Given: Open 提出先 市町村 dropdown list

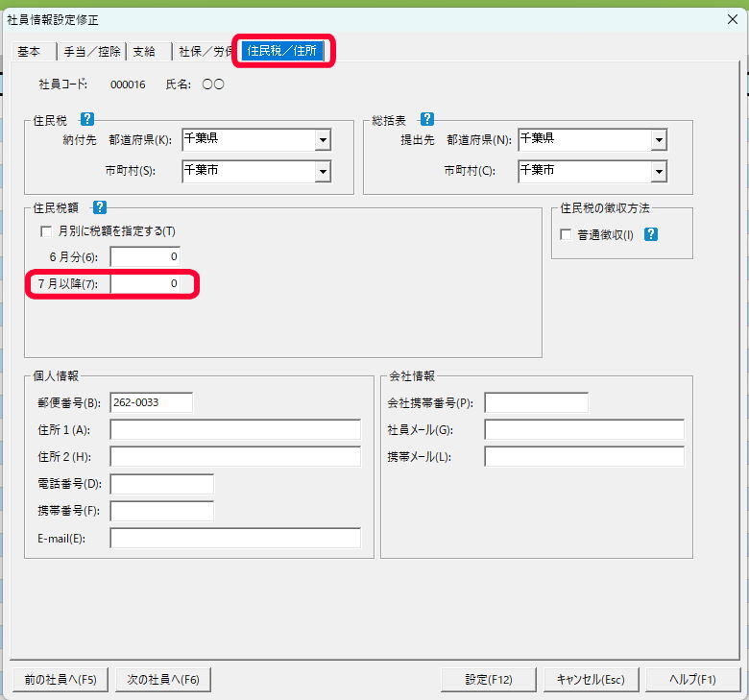Looking at the screenshot, I should [658, 172].
